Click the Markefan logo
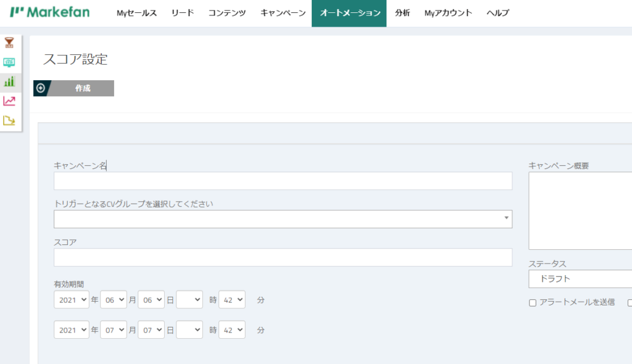Screen dimensions: 632x364 [x=49, y=12]
